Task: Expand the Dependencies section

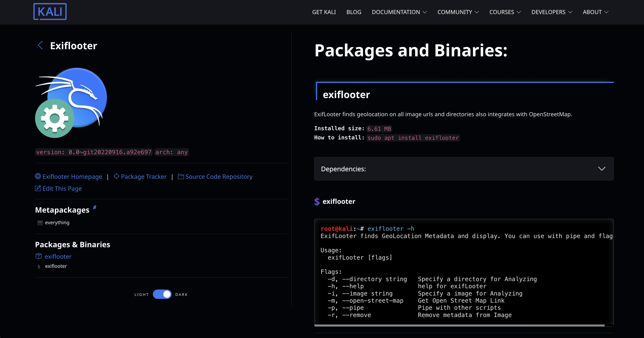Action: [x=464, y=169]
